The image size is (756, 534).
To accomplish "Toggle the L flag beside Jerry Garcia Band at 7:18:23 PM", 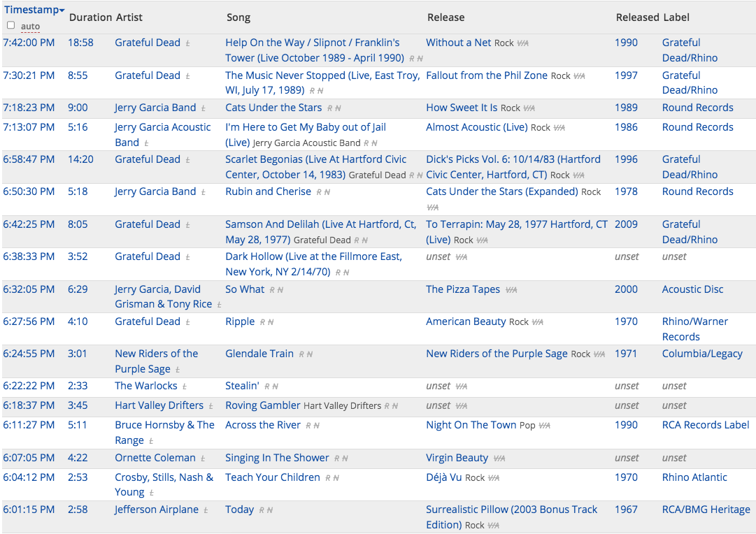I will tap(204, 109).
